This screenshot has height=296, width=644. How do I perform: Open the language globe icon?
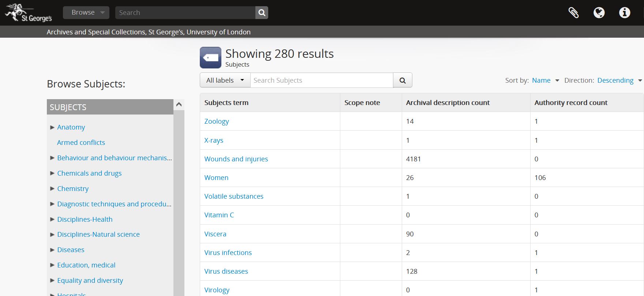(599, 13)
